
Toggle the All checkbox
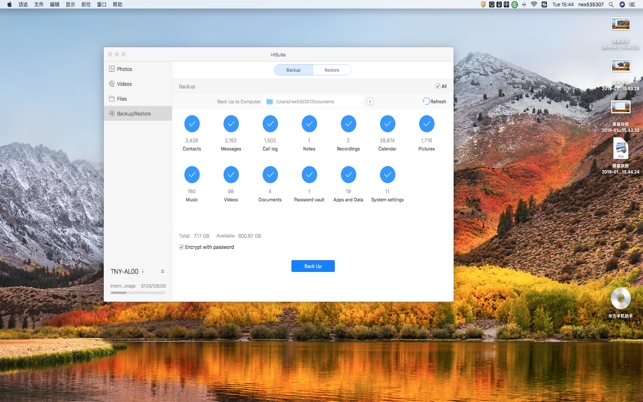[438, 86]
